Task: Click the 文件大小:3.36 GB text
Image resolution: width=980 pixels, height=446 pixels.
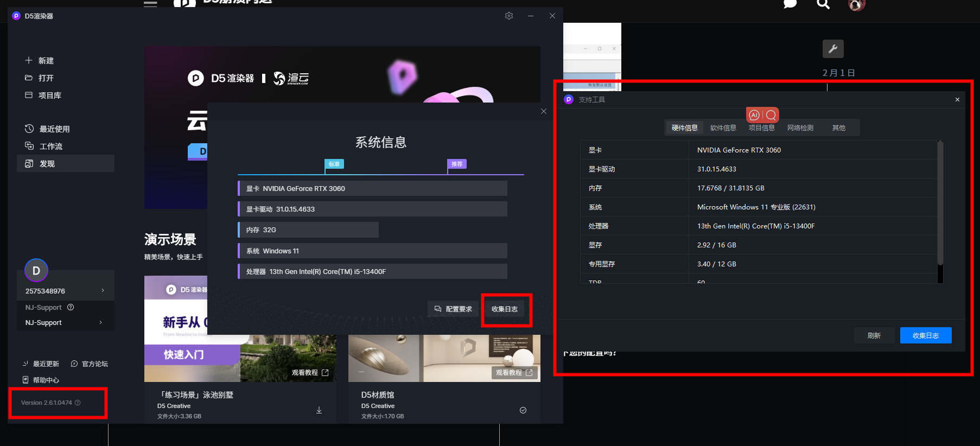Action: (179, 416)
